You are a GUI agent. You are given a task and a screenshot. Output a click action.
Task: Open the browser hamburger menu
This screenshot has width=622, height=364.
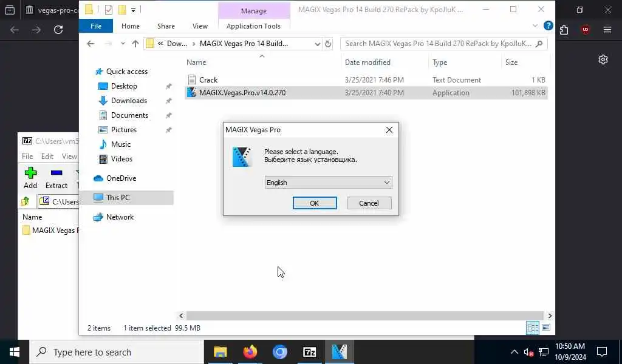pyautogui.click(x=607, y=30)
